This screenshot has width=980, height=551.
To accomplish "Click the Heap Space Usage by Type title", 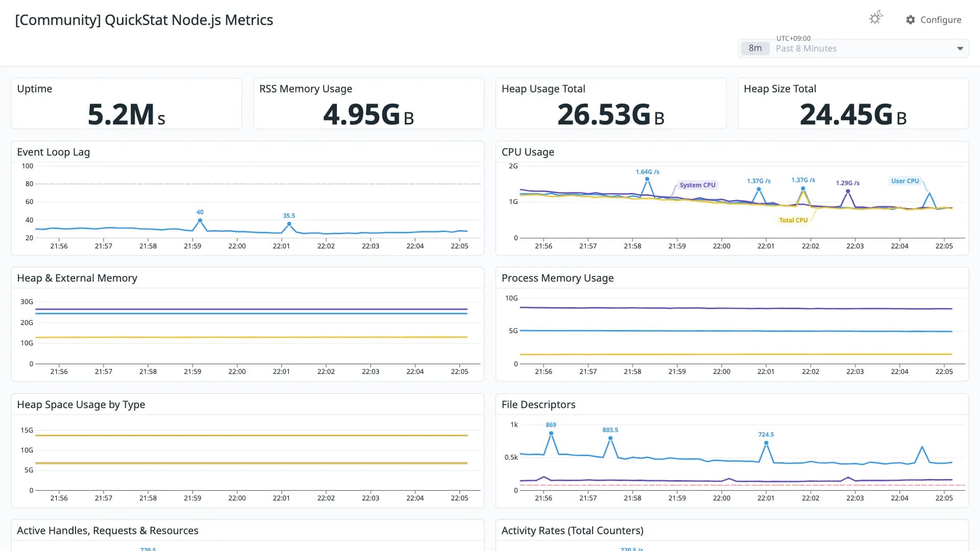I will (x=81, y=405).
